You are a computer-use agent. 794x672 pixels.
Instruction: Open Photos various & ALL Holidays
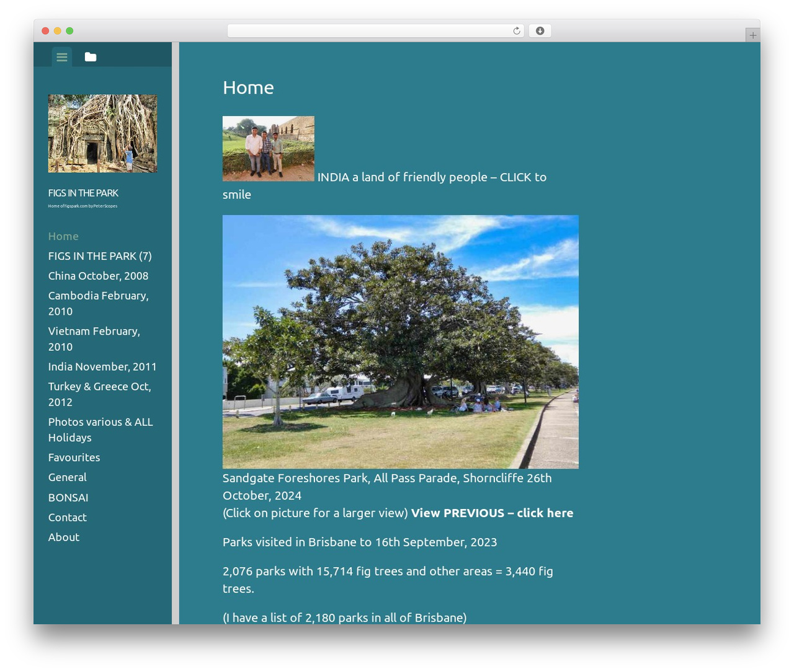[100, 429]
